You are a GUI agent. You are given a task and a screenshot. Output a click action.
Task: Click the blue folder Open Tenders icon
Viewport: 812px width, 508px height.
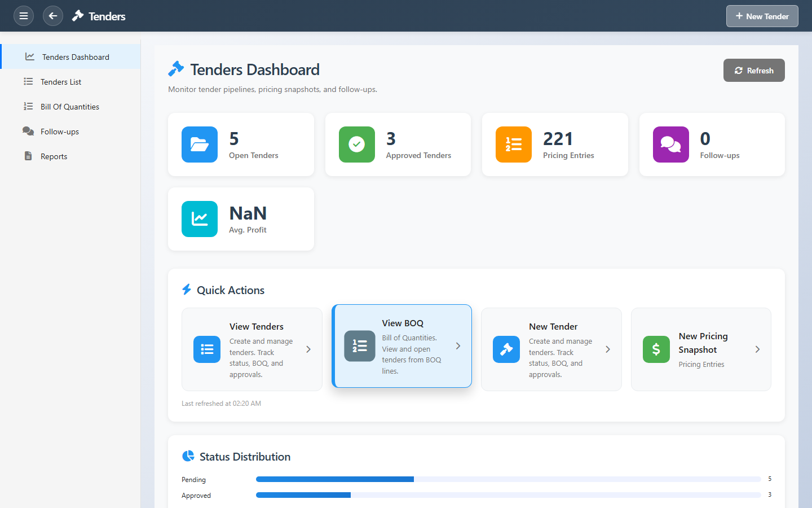click(200, 144)
